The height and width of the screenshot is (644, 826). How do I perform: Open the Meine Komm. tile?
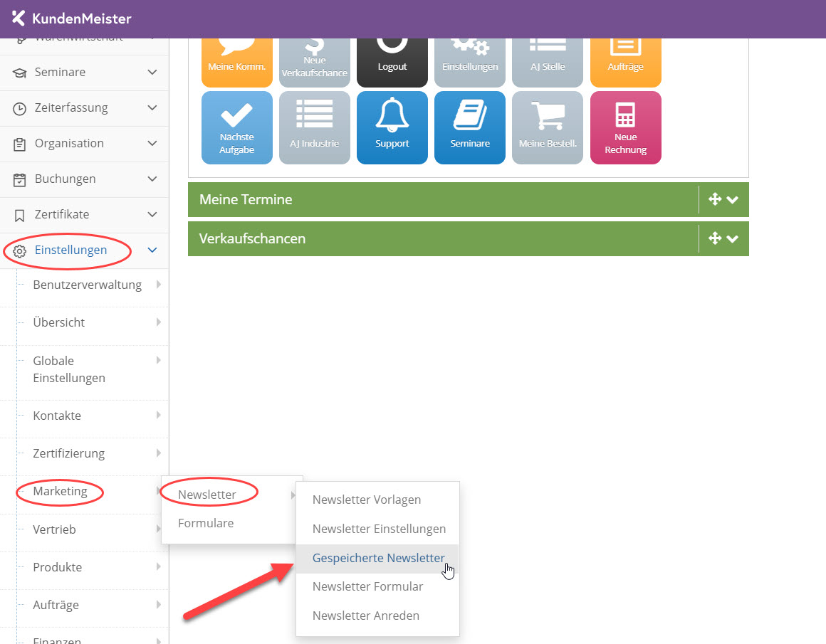[237, 63]
